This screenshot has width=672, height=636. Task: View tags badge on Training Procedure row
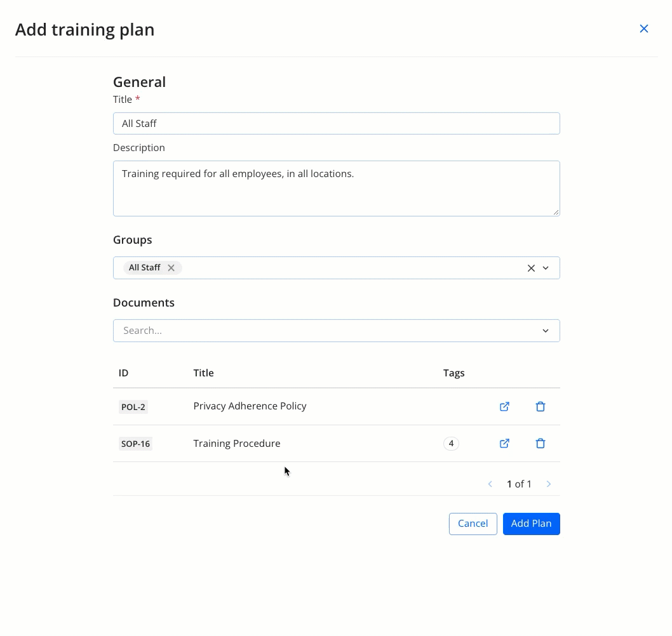pos(451,443)
